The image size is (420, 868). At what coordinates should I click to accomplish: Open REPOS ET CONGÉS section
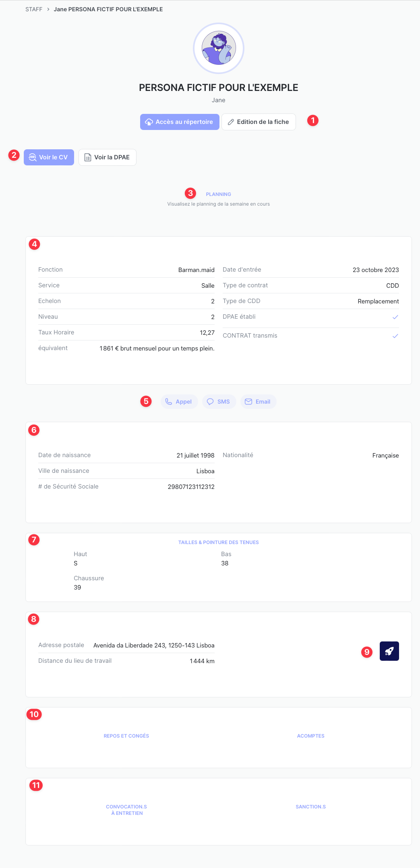pos(126,736)
